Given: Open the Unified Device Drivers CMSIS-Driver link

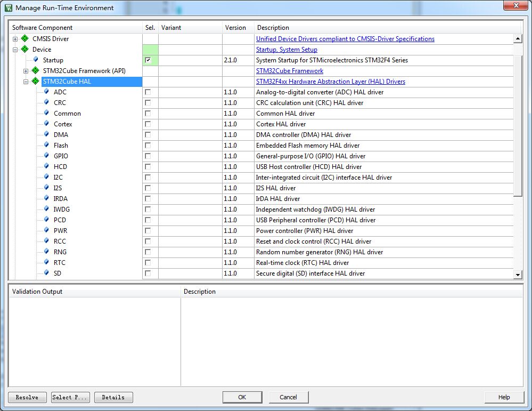Looking at the screenshot, I should point(345,39).
